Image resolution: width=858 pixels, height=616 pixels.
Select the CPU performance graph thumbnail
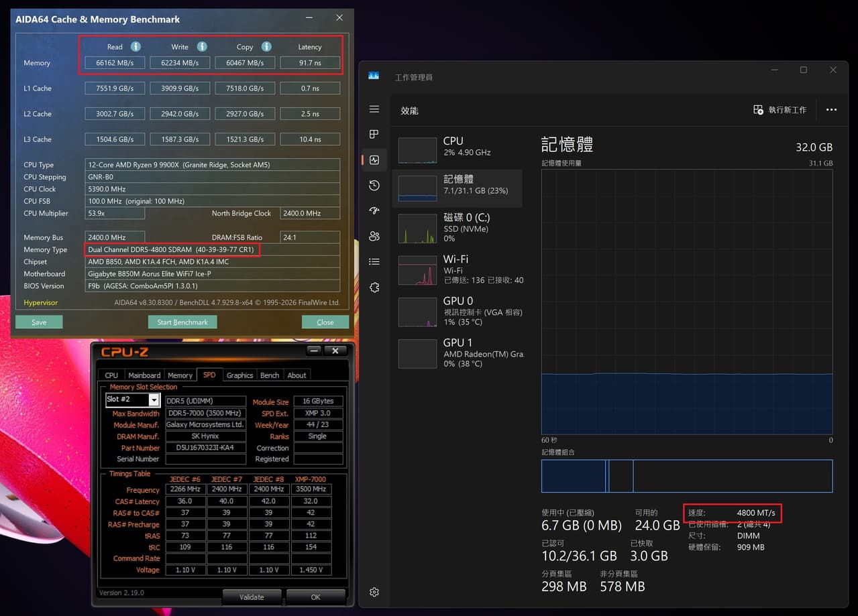click(417, 151)
